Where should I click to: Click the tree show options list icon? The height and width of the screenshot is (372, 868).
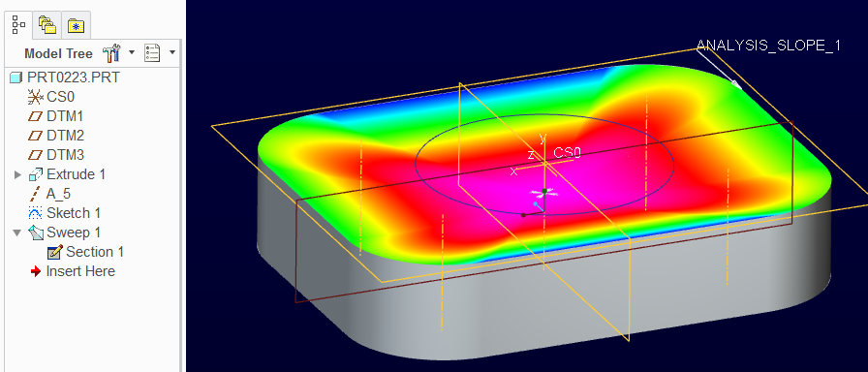point(152,53)
